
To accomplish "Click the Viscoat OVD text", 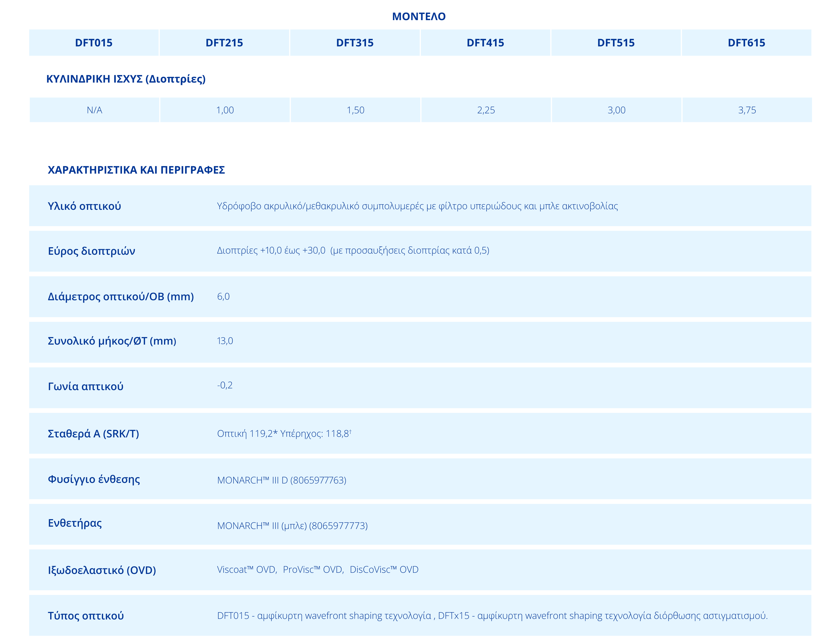I will [247, 569].
